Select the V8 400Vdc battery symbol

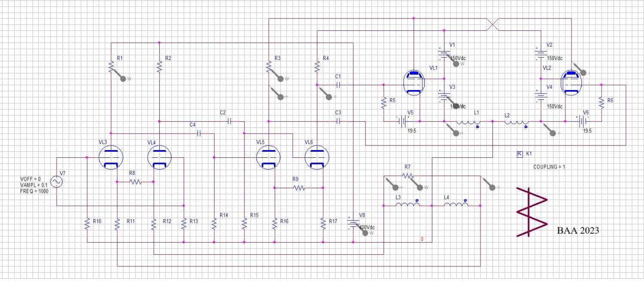(353, 224)
